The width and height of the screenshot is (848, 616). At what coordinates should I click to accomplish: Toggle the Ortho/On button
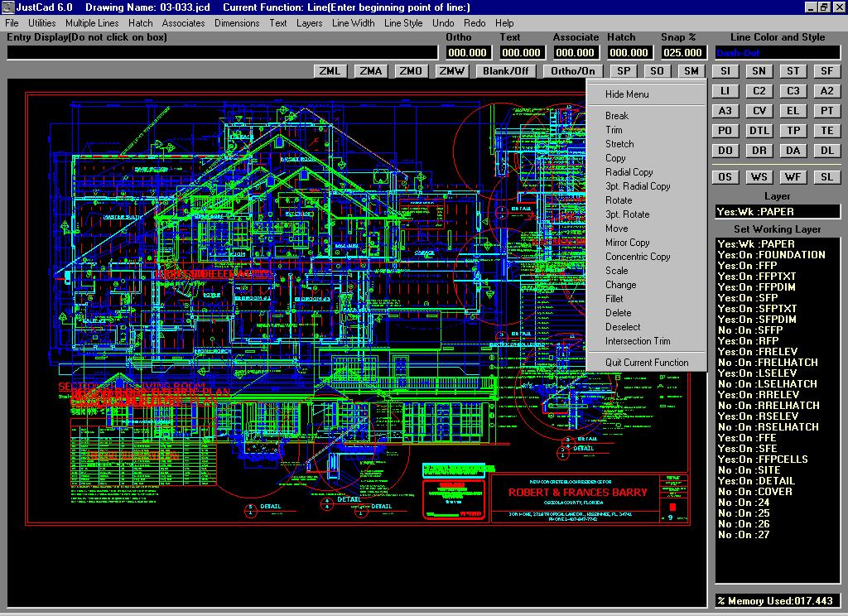[x=574, y=71]
